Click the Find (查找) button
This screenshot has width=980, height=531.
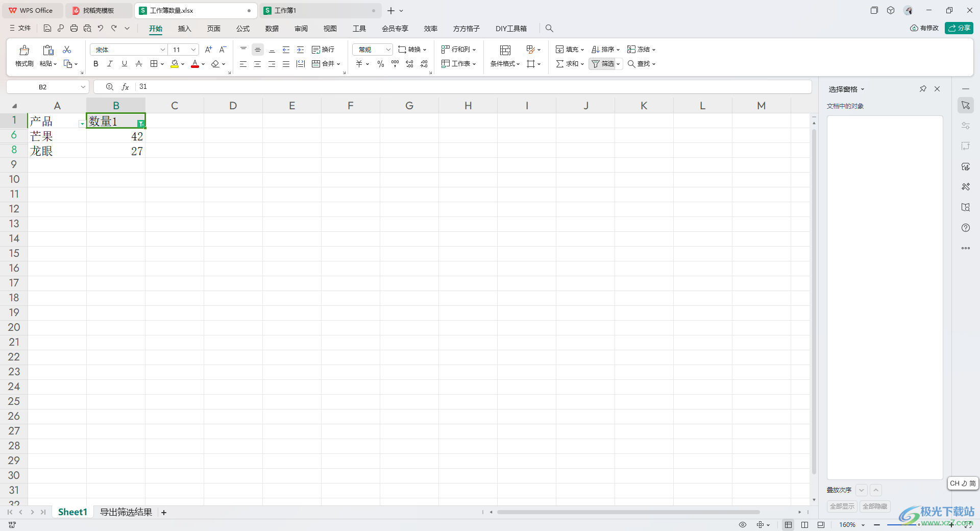(x=641, y=64)
